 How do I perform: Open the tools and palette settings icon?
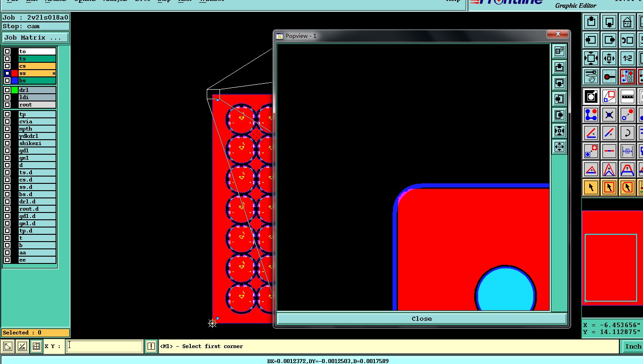(x=591, y=76)
